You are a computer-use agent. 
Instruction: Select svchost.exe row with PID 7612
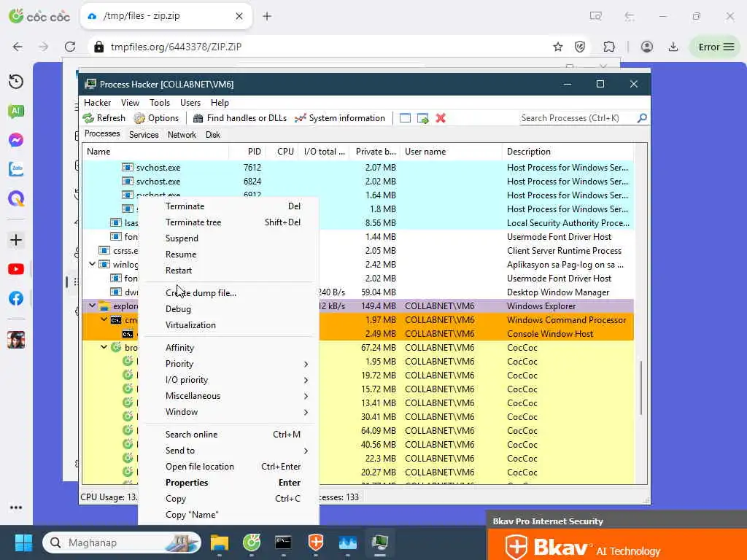[x=357, y=168]
